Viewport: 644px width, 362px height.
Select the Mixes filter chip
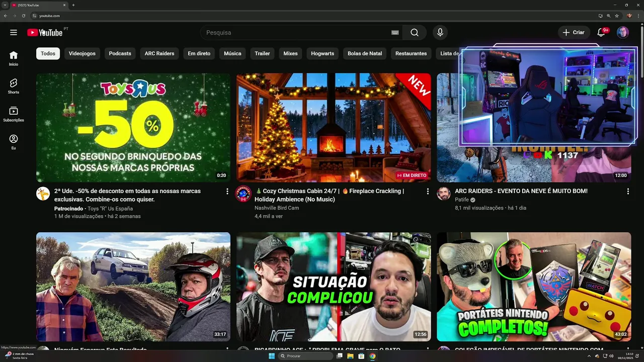[290, 53]
